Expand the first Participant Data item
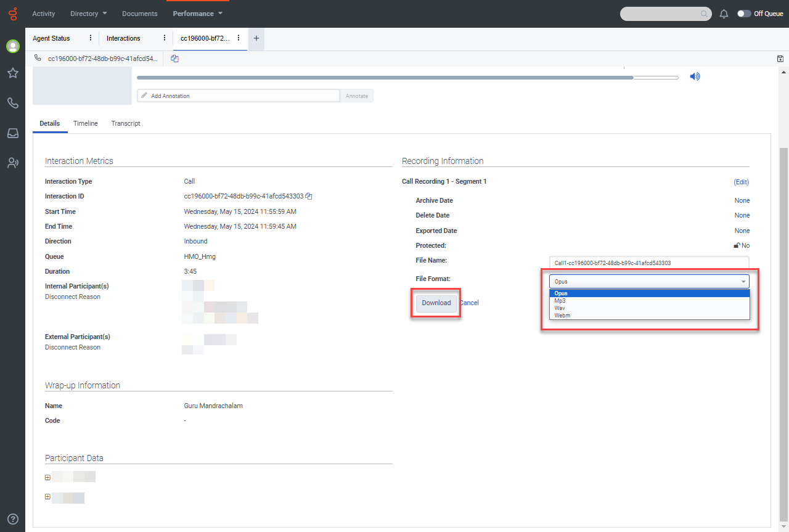789x532 pixels. pyautogui.click(x=47, y=478)
